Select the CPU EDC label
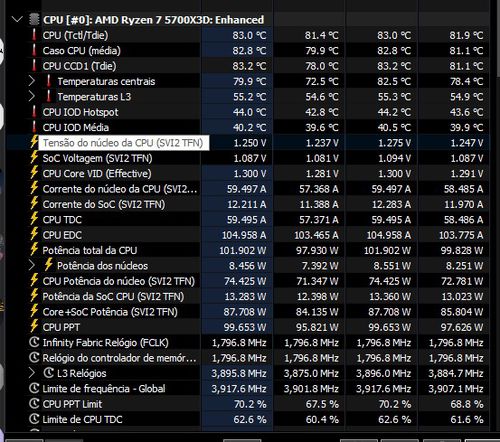The height and width of the screenshot is (442, 500). point(62,235)
